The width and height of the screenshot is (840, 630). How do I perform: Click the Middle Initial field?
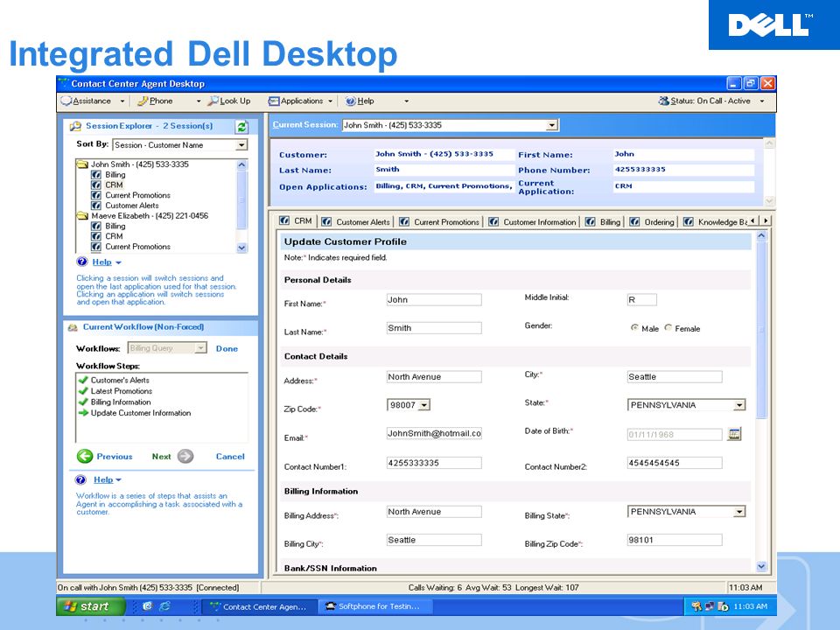(x=641, y=300)
